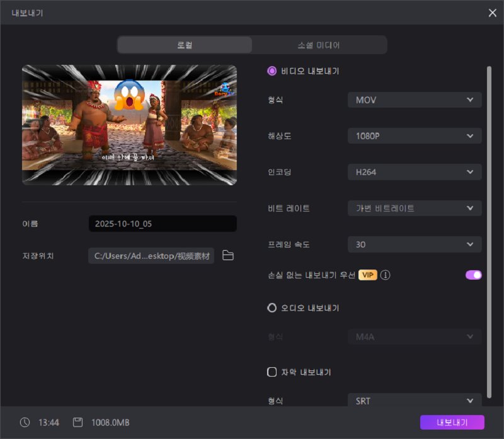Expand the 해상도 1080P dropdown
504x439 pixels.
click(415, 136)
